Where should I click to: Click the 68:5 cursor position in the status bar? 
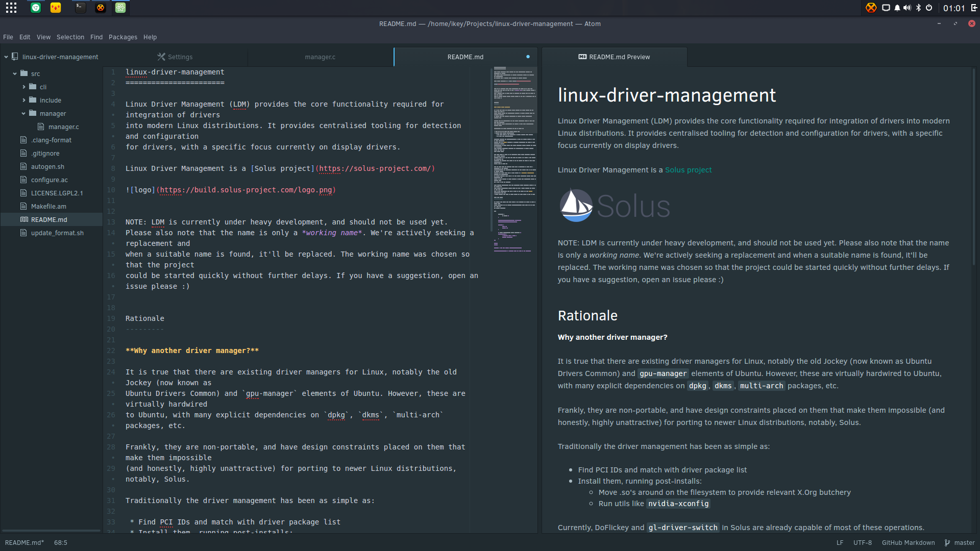pyautogui.click(x=61, y=543)
